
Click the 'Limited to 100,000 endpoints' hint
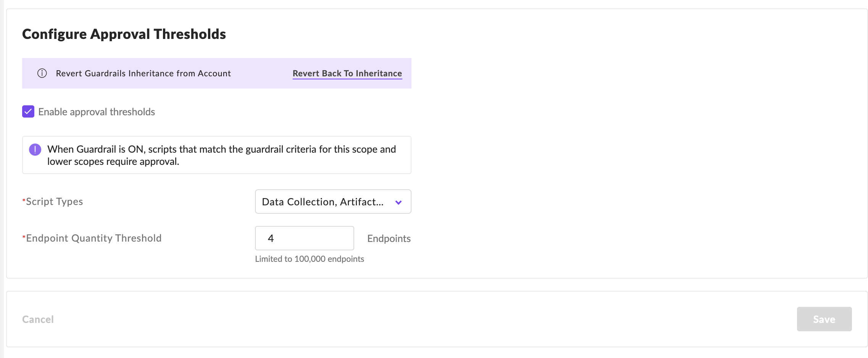(x=309, y=259)
